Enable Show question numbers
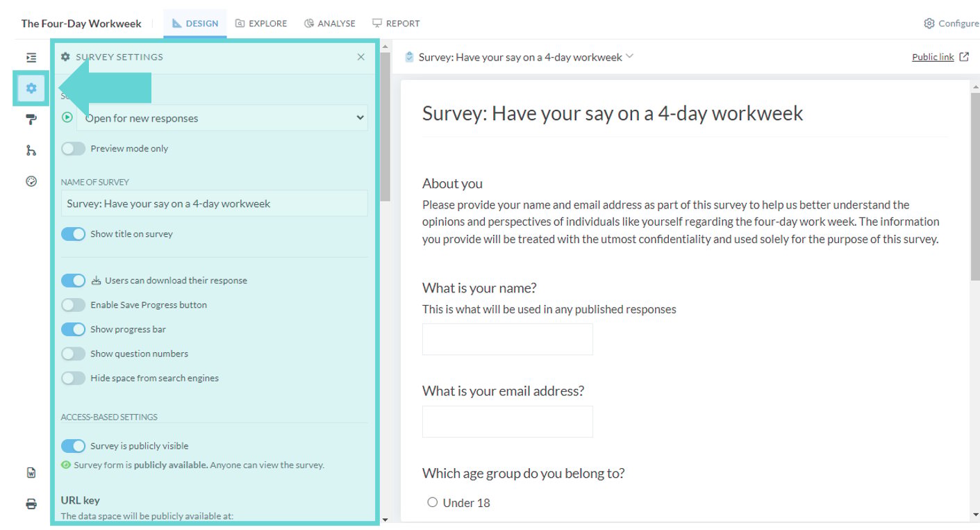 tap(73, 354)
